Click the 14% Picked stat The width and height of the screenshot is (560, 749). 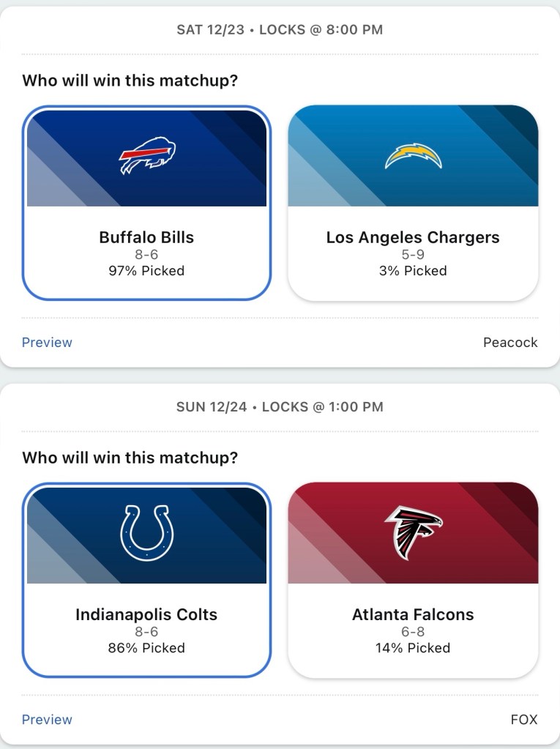point(413,648)
